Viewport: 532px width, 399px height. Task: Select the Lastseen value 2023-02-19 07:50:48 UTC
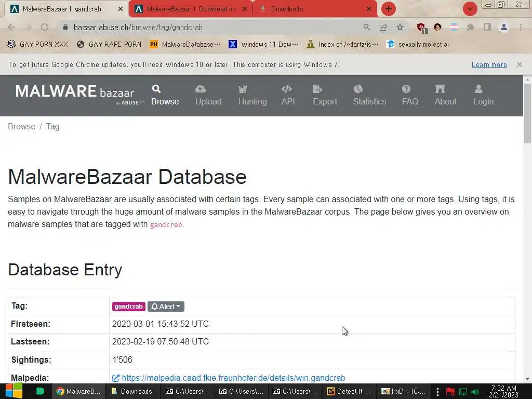pos(160,342)
